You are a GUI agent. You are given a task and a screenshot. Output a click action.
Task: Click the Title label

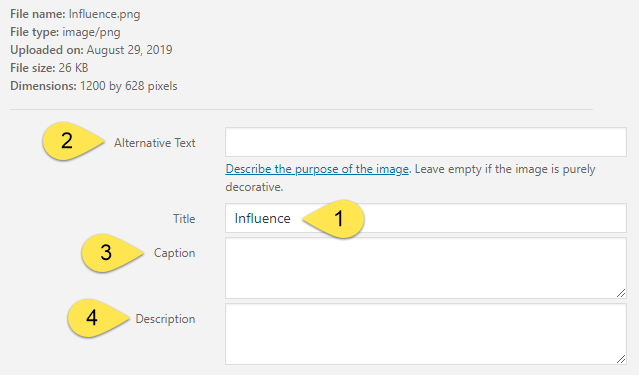184,218
